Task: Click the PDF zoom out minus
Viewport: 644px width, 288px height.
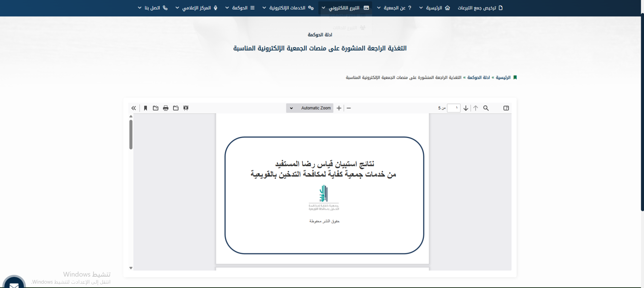Action: click(349, 108)
